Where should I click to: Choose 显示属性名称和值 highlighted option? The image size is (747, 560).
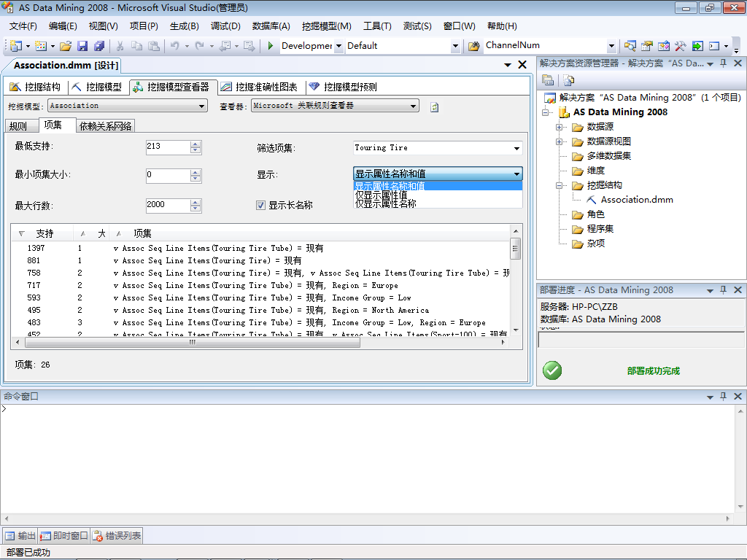pos(438,186)
